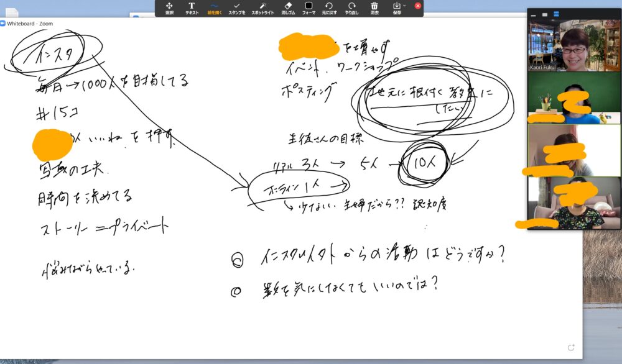Activate the 絵を描く (Draw) tool
Screen dimensions: 622x364
214,7
